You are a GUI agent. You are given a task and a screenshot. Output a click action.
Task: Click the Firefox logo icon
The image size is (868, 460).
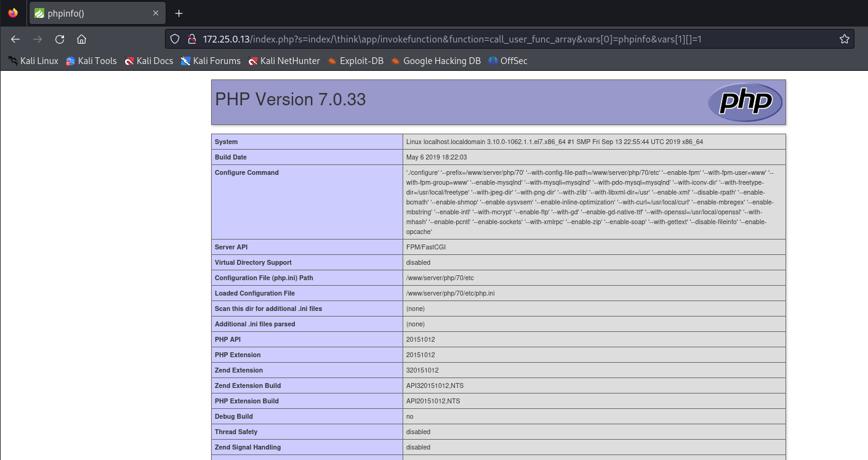pos(13,13)
